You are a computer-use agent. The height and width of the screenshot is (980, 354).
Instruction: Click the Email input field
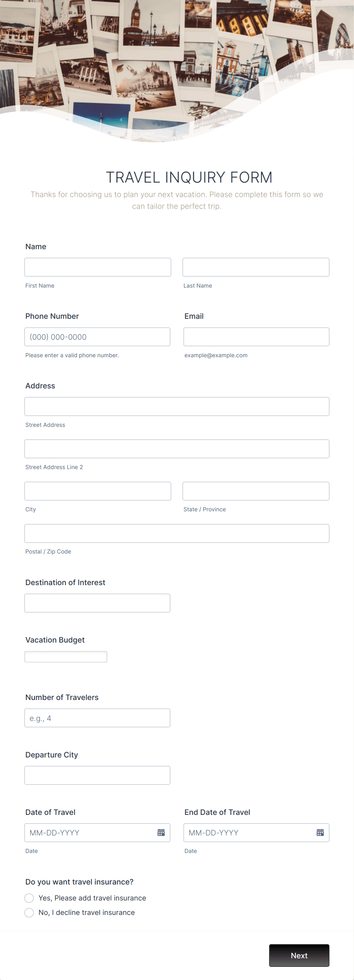click(256, 337)
